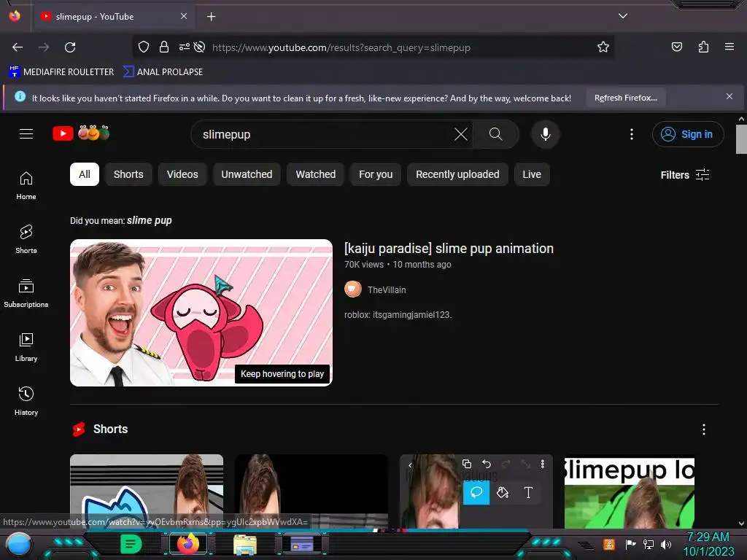Image resolution: width=747 pixels, height=560 pixels.
Task: Click the autoplay blocked icon in the address bar
Action: (x=200, y=47)
